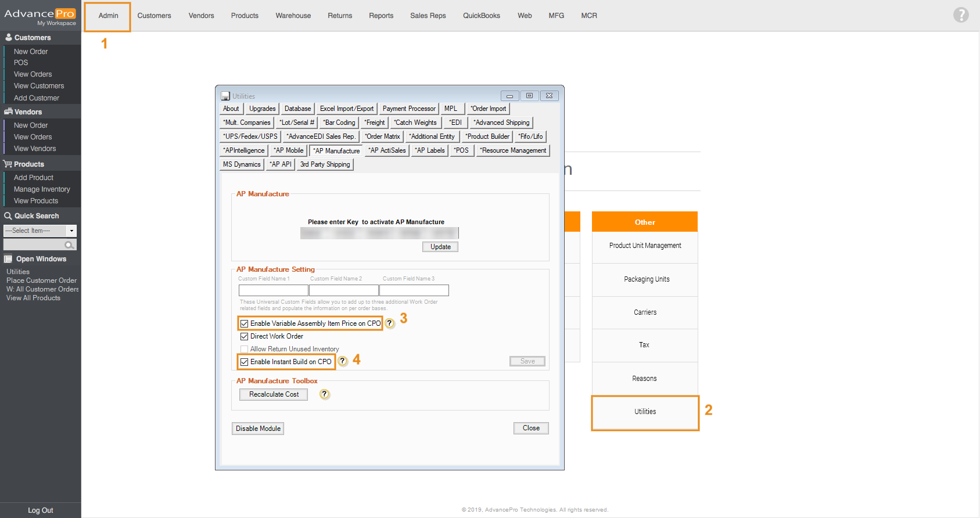The height and width of the screenshot is (518, 980).
Task: Open Utilities tile in Other panel
Action: [645, 412]
